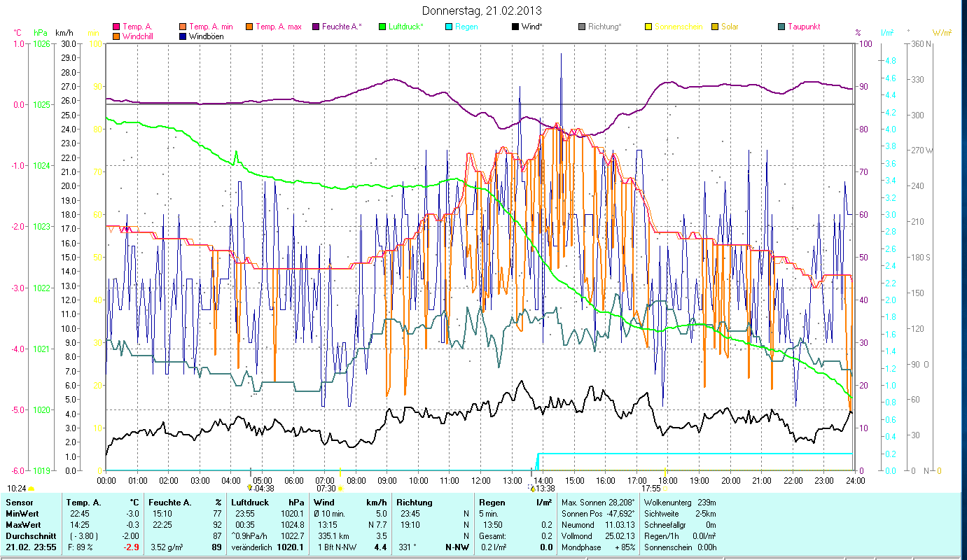
Task: Click the sun icon beside 10:24
Action: pyautogui.click(x=32, y=489)
